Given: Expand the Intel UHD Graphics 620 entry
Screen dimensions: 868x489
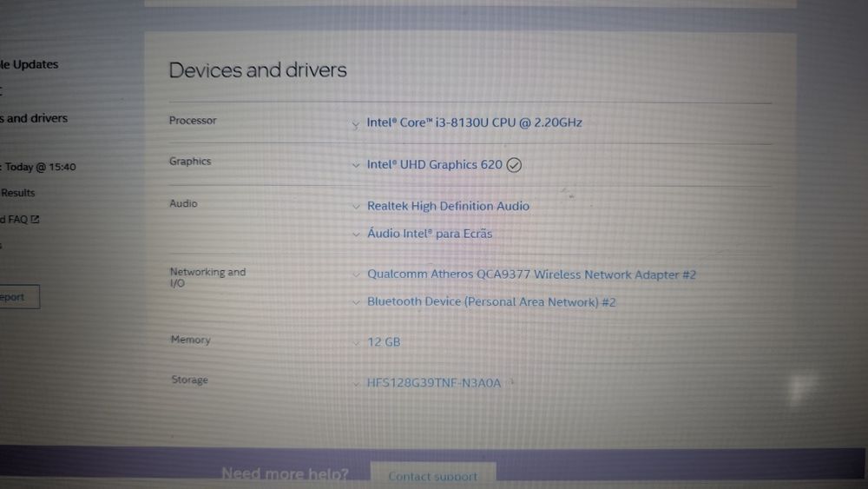Looking at the screenshot, I should pos(355,165).
